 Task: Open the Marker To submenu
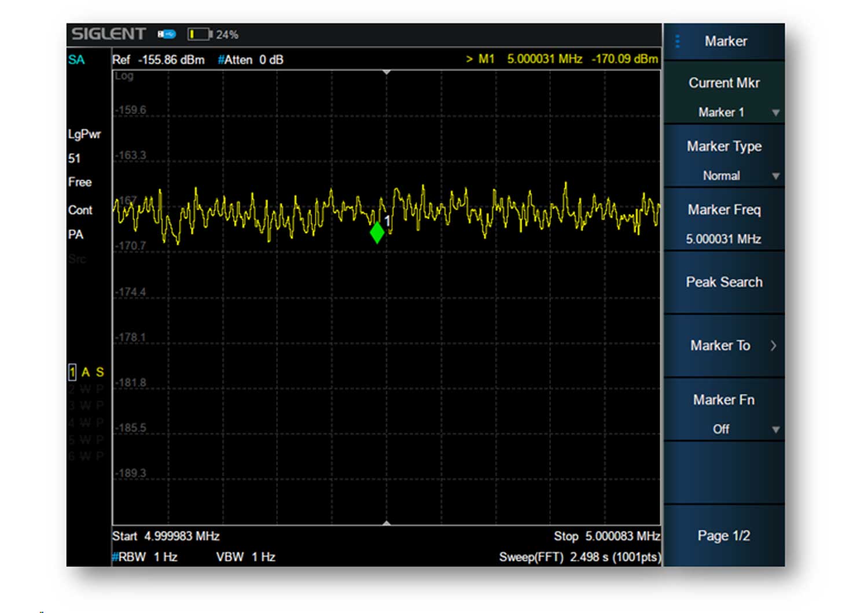point(724,346)
